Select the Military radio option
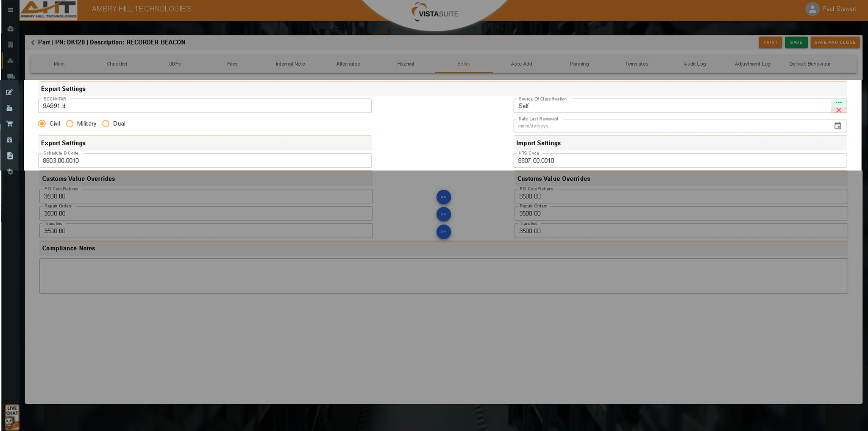This screenshot has width=868, height=431. click(x=70, y=124)
